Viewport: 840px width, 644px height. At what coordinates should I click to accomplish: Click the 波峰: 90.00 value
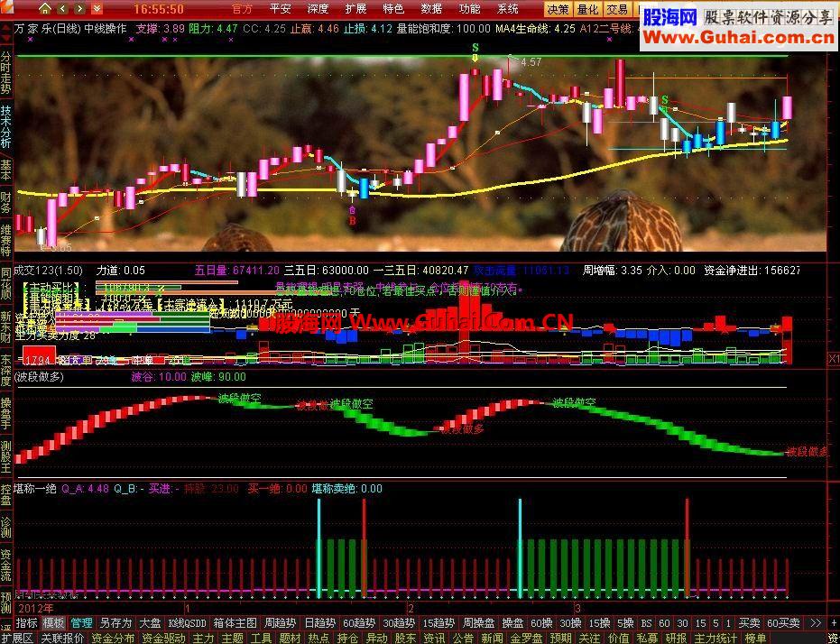(x=218, y=377)
